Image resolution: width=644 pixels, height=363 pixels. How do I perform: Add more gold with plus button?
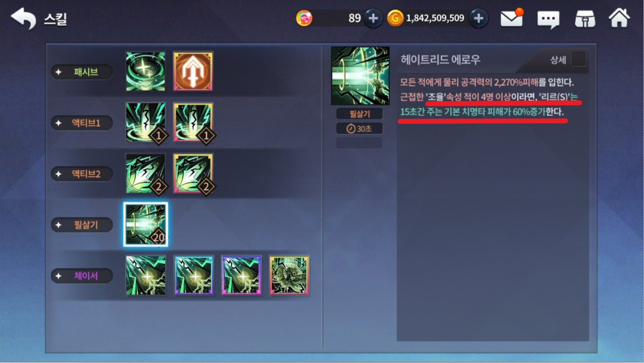[478, 19]
